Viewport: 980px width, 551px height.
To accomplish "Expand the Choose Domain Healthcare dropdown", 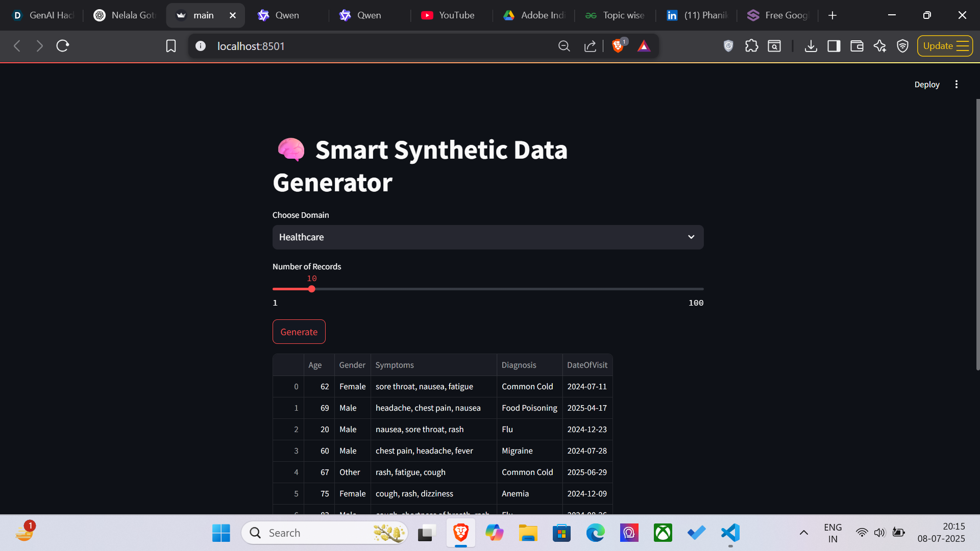I will pyautogui.click(x=487, y=237).
